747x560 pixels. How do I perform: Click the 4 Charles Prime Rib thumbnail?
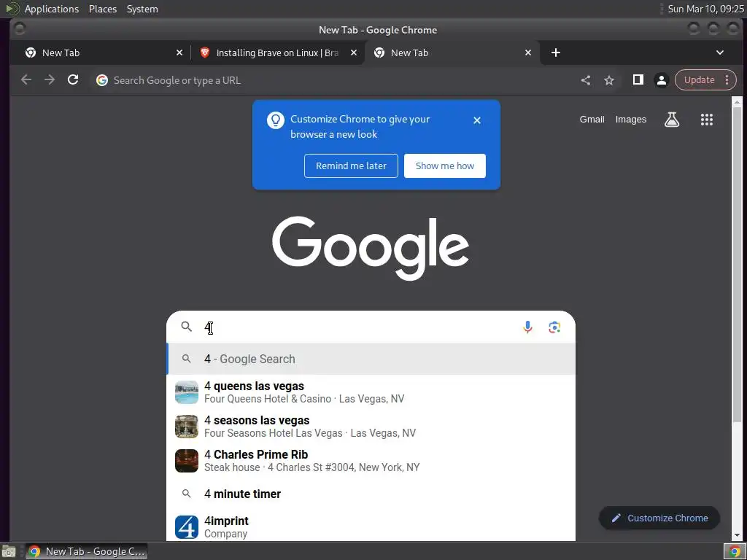coord(186,461)
